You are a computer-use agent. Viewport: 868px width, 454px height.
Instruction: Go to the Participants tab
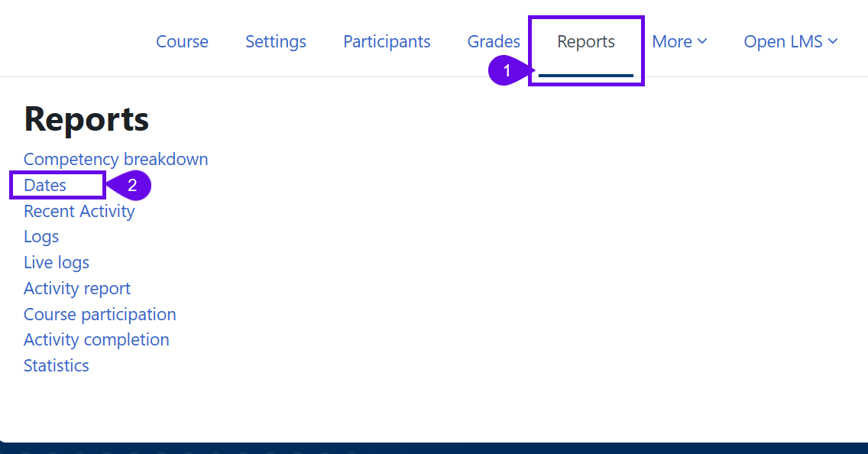coord(387,41)
